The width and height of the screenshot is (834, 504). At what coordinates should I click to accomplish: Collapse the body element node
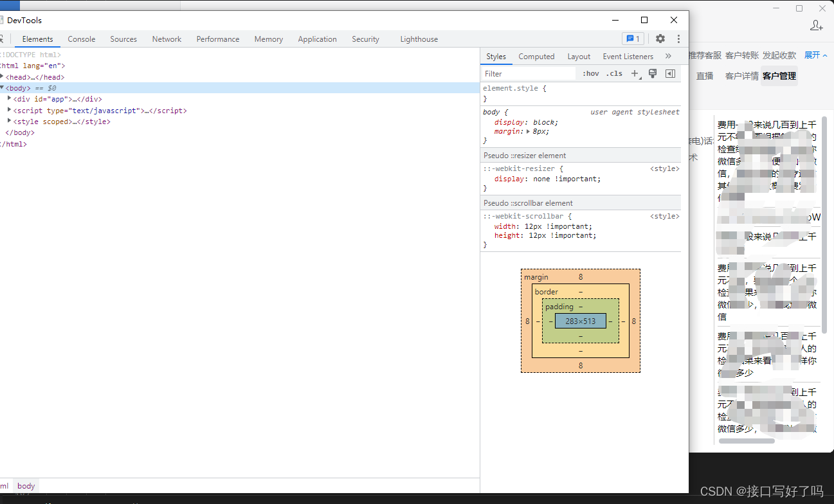2,87
